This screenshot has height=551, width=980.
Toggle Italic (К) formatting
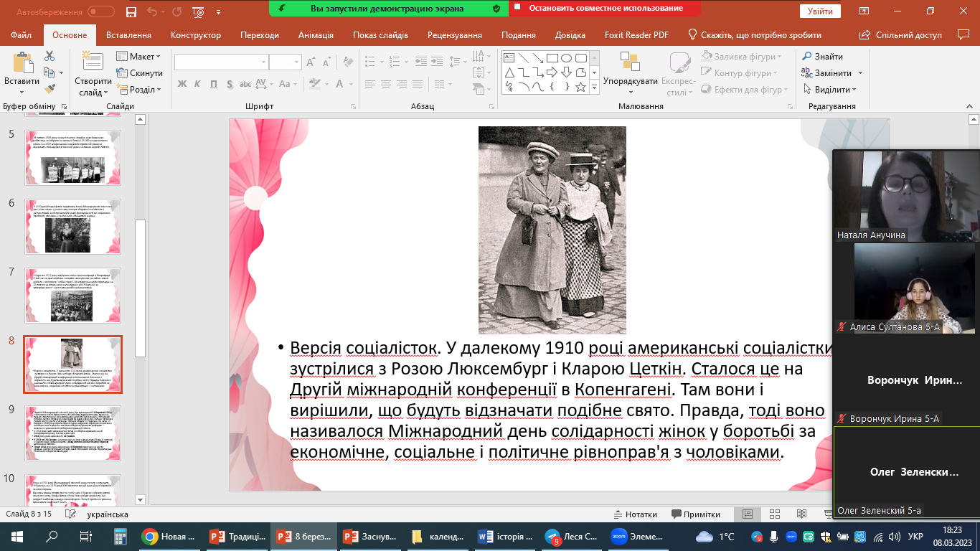tap(198, 84)
